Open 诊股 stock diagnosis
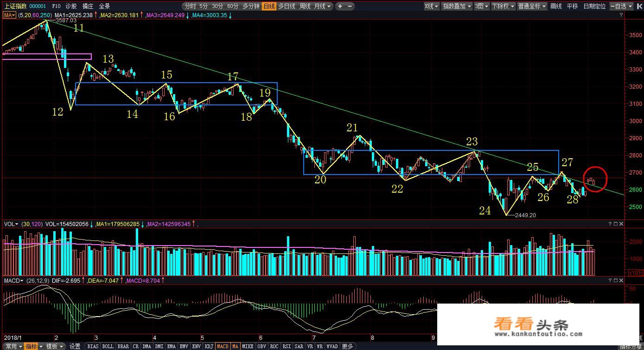Viewport: 644px width, 350px height. point(71,6)
